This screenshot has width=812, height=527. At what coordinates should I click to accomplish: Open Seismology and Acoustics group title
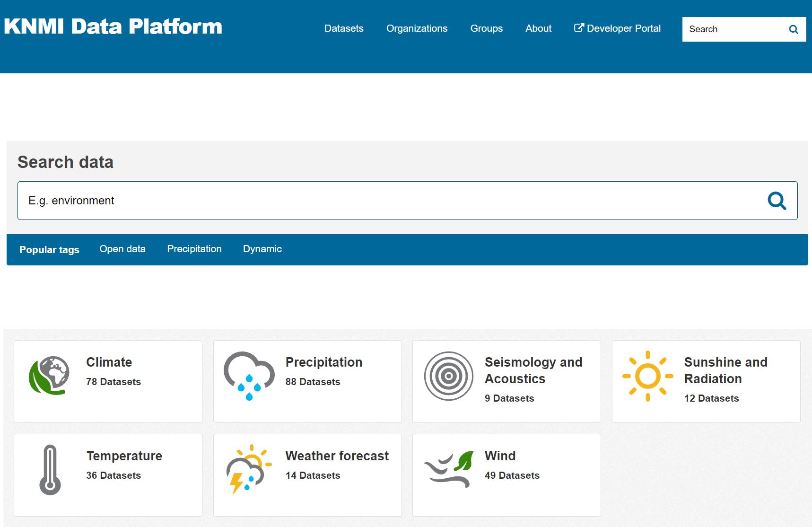point(533,370)
